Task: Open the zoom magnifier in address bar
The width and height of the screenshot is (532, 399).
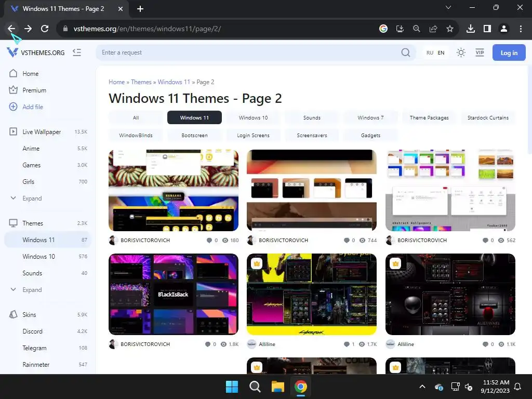Action: (417, 29)
